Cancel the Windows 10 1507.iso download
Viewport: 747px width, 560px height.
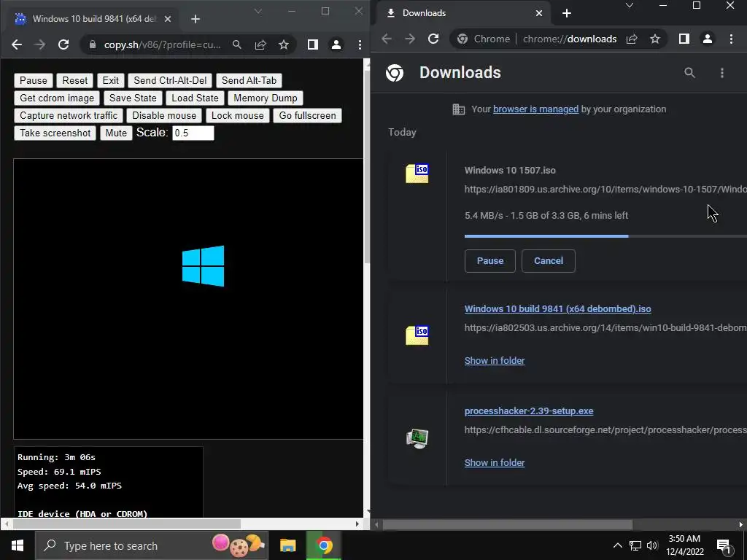coord(549,261)
